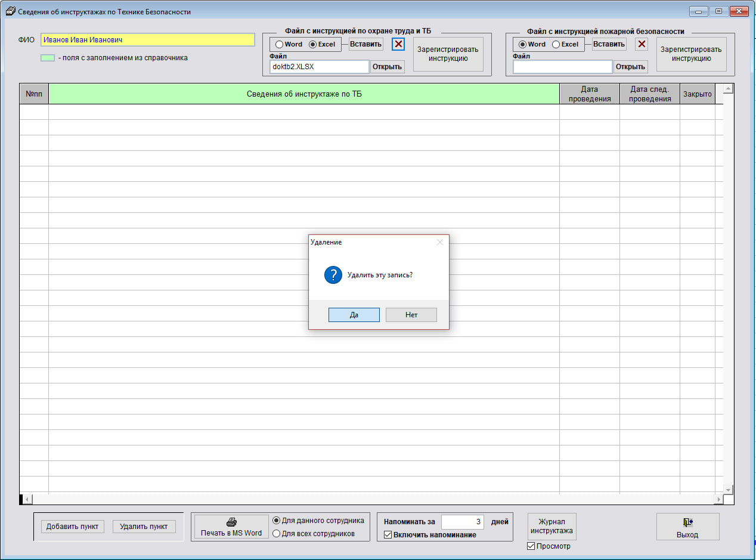Viewport: 756px width, 560px height.
Task: Click the reminder days number field
Action: click(x=462, y=522)
